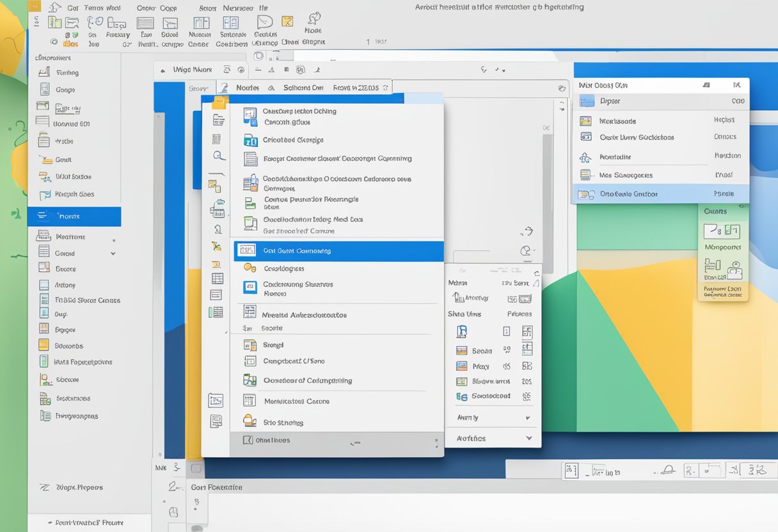Select the green document icon in the vertical toolbar
The image size is (778, 532).
click(216, 311)
